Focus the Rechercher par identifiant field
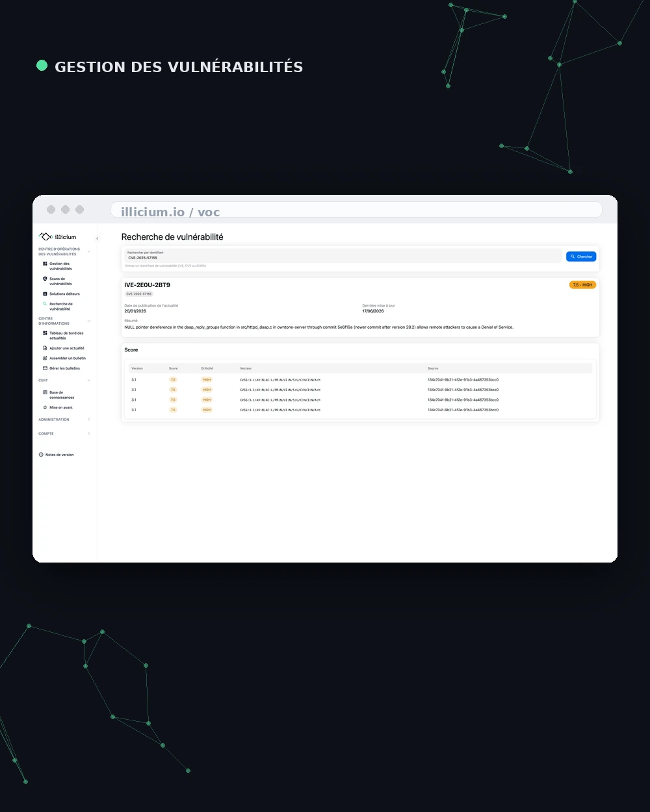 pyautogui.click(x=343, y=256)
